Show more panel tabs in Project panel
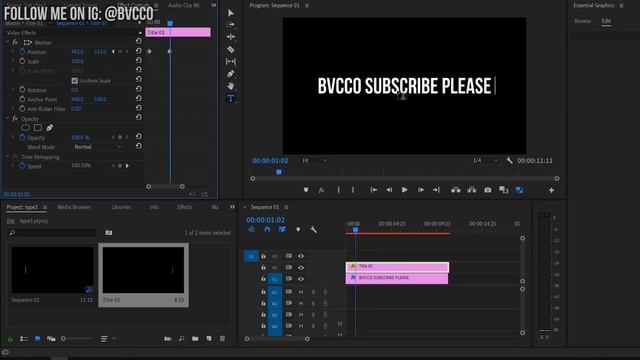Screen dimensions: 640x360 click(x=232, y=207)
